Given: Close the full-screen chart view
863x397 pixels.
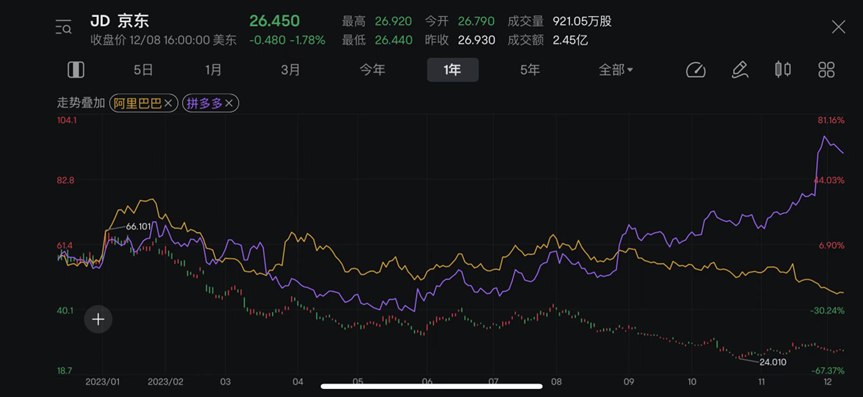Looking at the screenshot, I should click(x=838, y=26).
